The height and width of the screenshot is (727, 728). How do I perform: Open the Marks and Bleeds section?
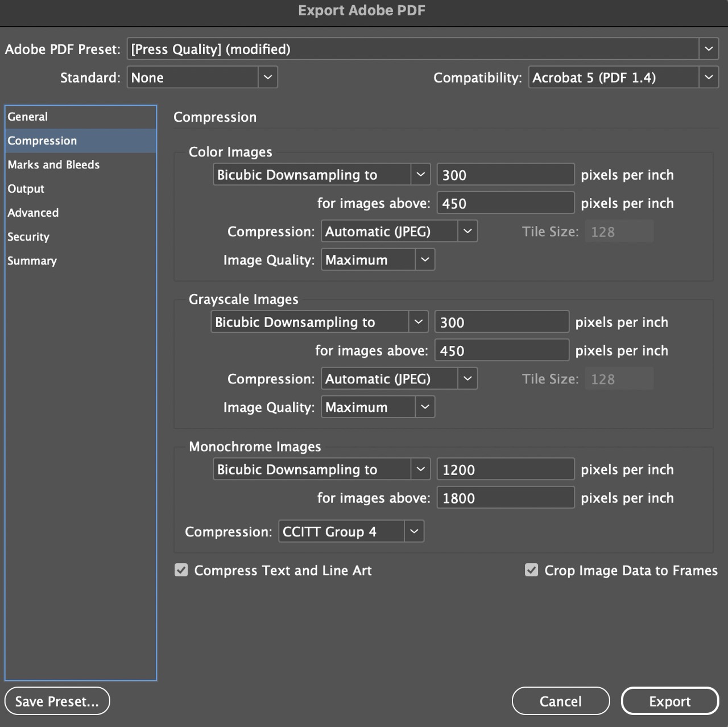81,164
